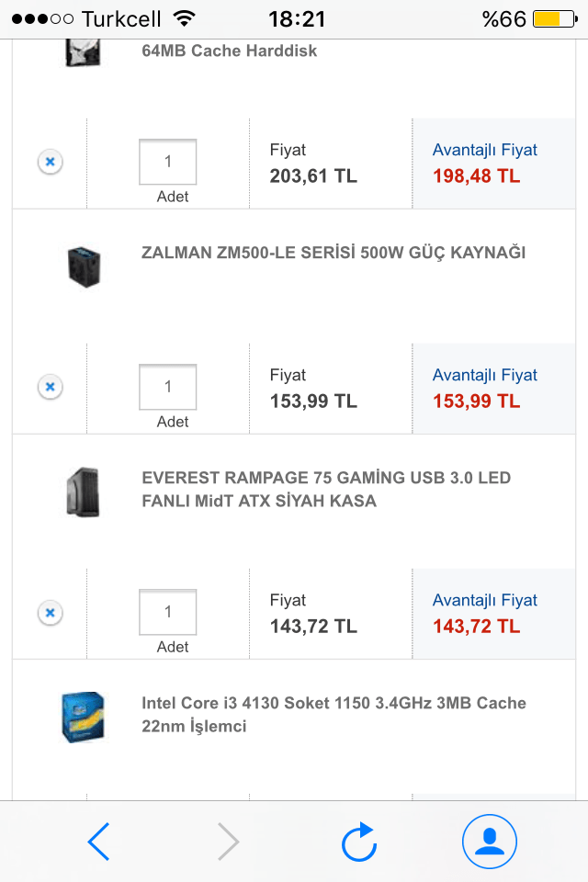
Task: Remove the Everest Rampage 75 case item
Action: point(51,613)
